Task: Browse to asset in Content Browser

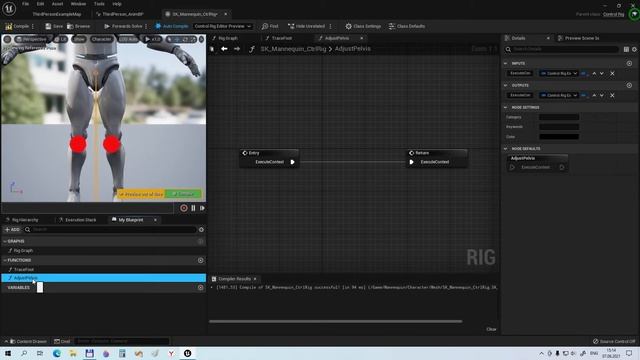Action: [78, 26]
